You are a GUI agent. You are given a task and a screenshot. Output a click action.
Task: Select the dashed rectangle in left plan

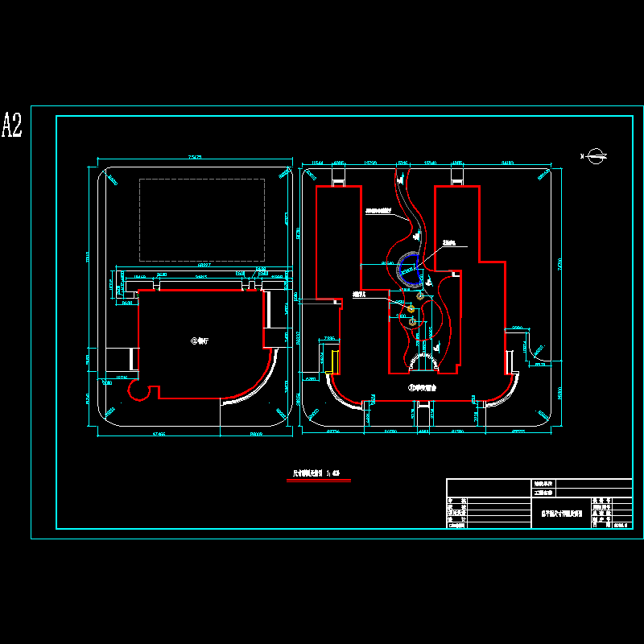(201, 219)
